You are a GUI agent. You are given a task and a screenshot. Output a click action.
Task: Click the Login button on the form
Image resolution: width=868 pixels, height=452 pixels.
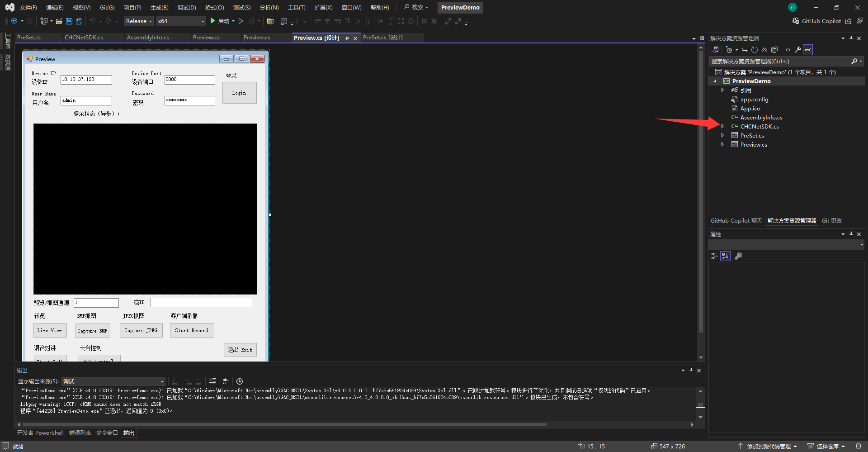(239, 93)
